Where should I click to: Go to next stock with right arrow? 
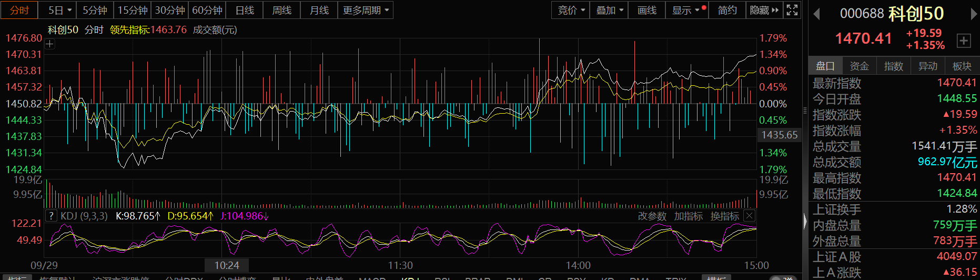(x=974, y=14)
